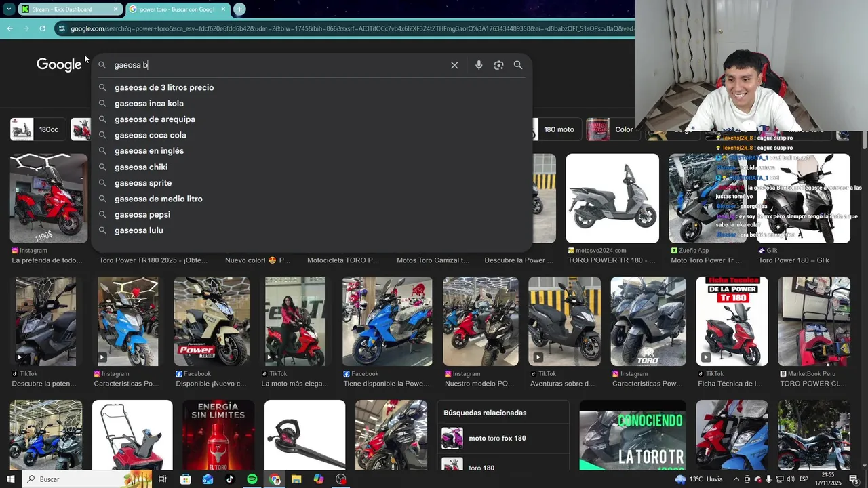Image resolution: width=868 pixels, height=488 pixels.
Task: Show hidden system tray icons
Action: 736,479
